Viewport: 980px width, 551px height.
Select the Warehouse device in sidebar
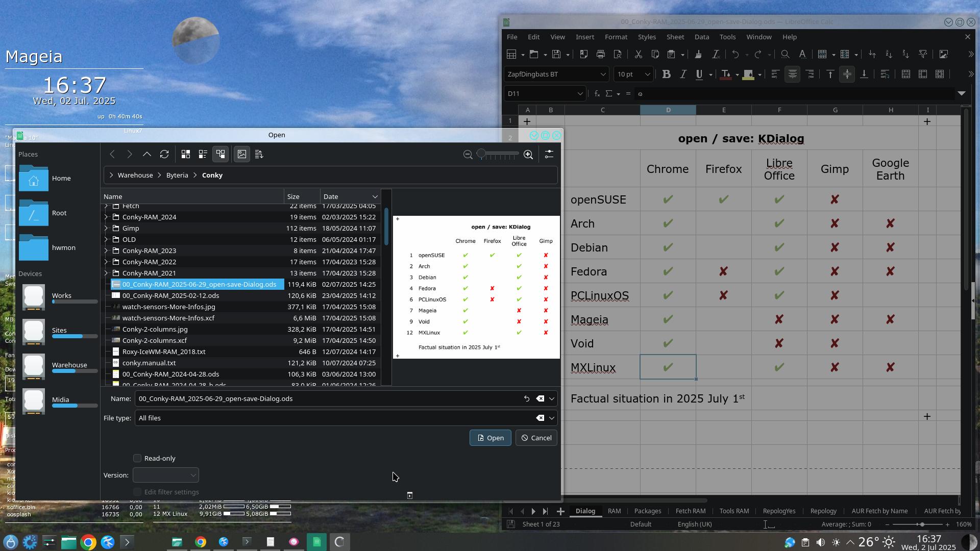click(x=58, y=366)
